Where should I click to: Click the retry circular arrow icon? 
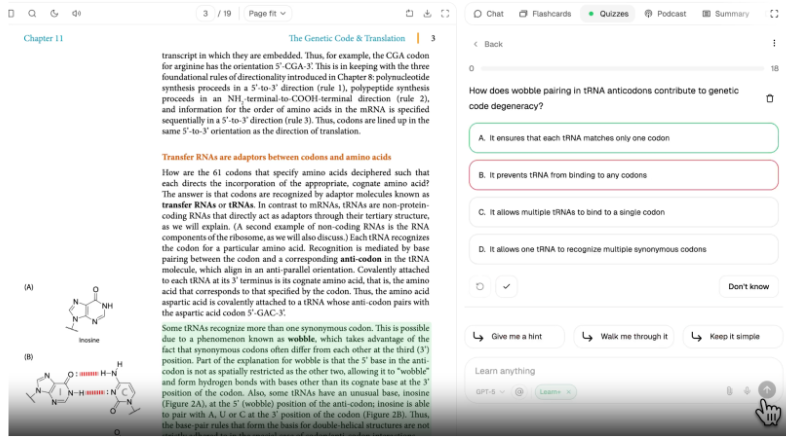pos(480,287)
